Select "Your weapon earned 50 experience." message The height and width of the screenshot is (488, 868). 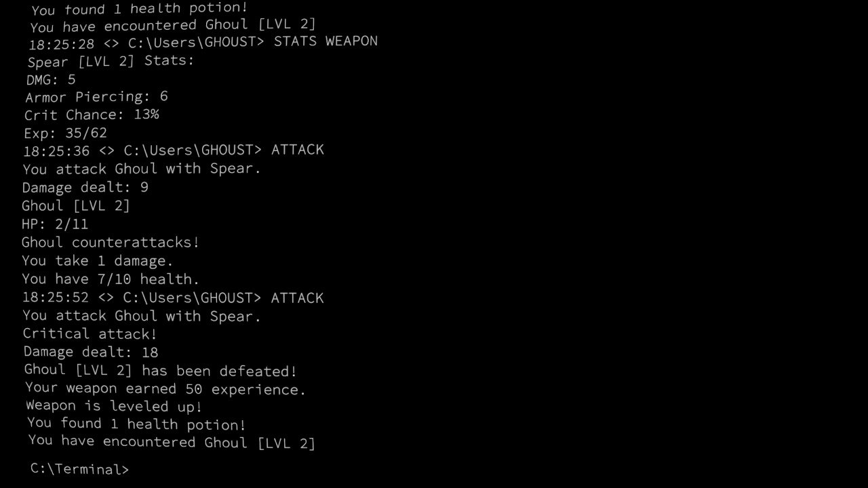166,389
